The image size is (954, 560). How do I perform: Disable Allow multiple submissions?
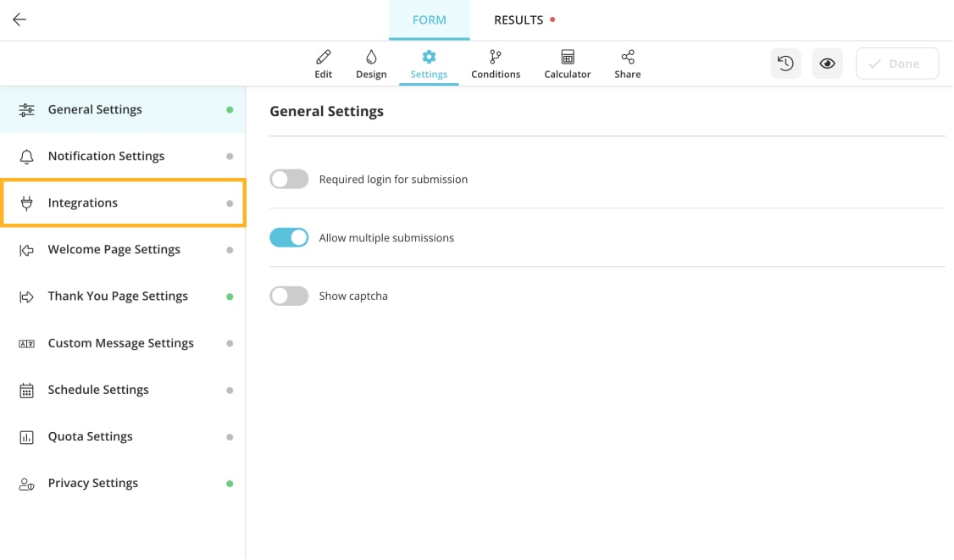(x=289, y=237)
